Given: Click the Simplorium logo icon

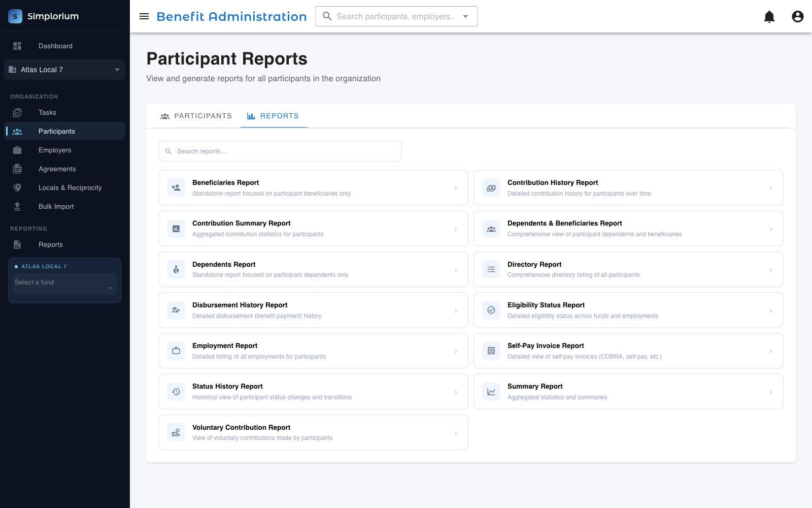Looking at the screenshot, I should tap(15, 16).
